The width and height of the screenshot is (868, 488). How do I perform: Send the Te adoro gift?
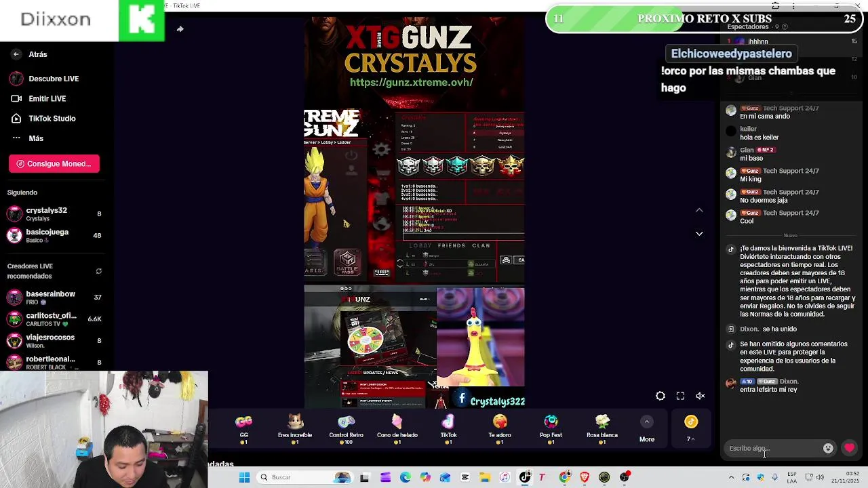point(500,429)
